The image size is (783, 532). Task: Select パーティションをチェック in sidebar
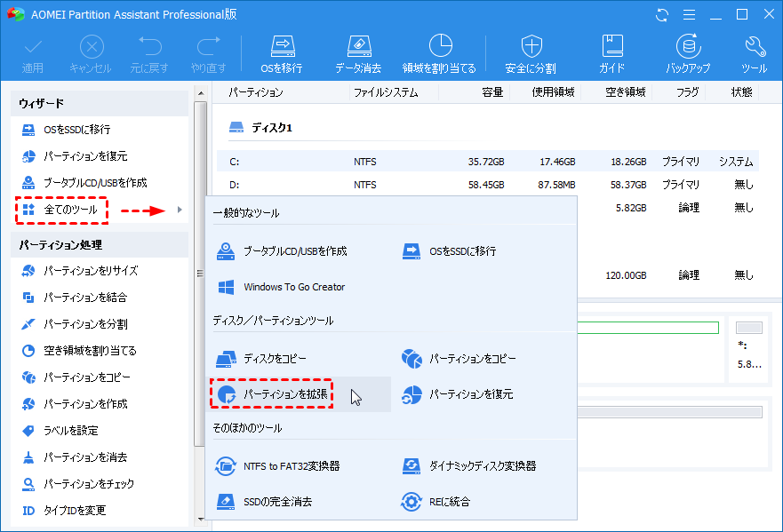coord(78,483)
